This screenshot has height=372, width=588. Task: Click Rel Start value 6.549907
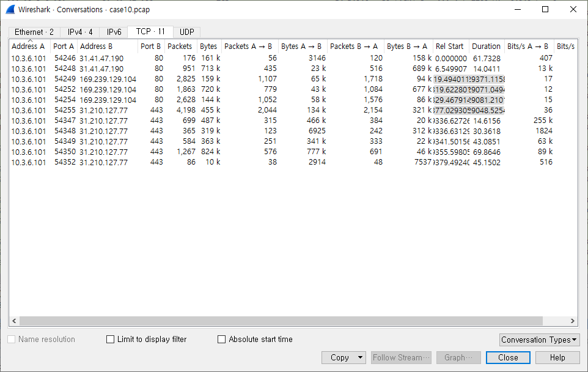tap(450, 69)
